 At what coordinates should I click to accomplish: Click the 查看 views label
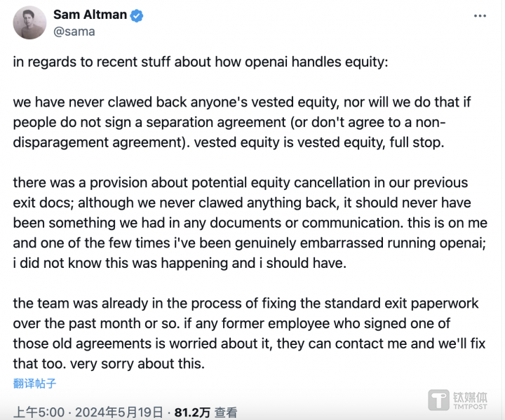coord(226,412)
